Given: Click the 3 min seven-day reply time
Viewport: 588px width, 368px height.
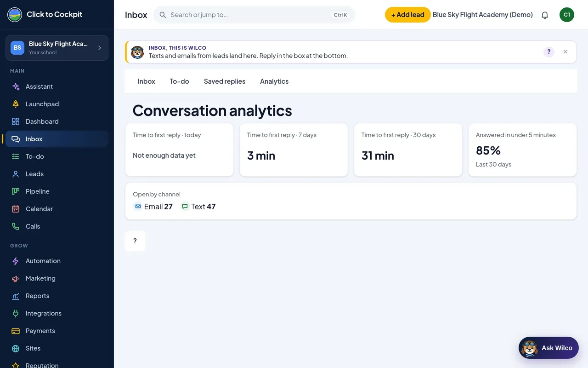Looking at the screenshot, I should (261, 155).
